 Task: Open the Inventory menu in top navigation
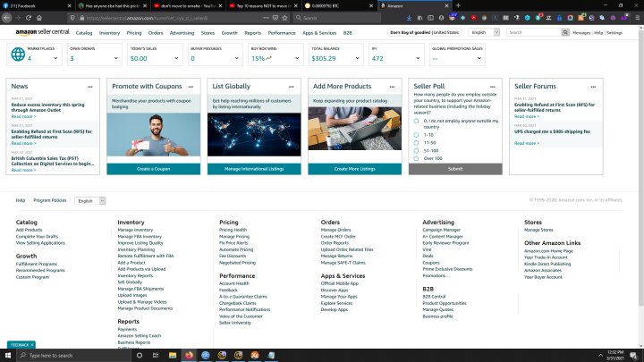pos(109,33)
